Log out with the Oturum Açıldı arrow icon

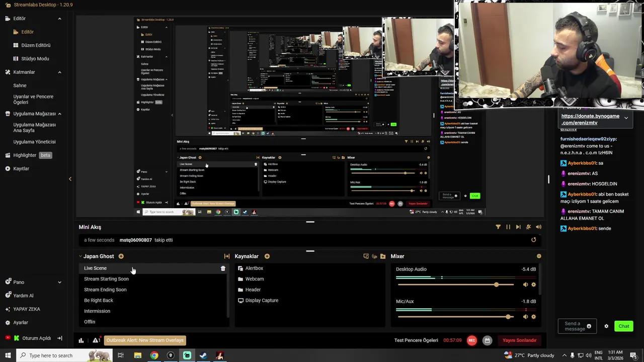tap(59, 338)
